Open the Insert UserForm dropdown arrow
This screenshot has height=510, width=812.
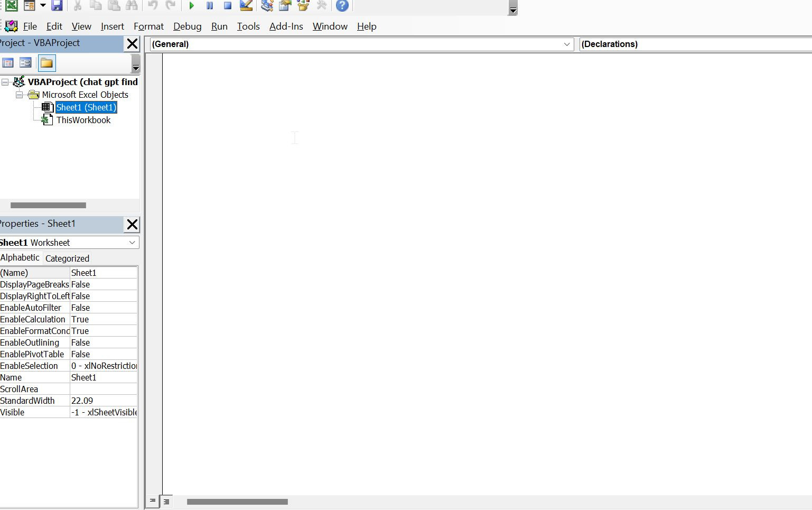(x=43, y=6)
